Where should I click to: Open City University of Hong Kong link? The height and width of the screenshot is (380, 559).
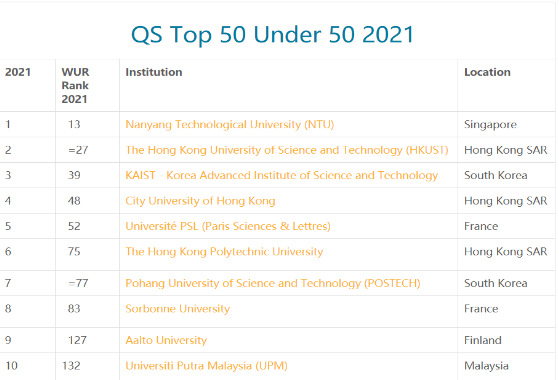click(200, 201)
